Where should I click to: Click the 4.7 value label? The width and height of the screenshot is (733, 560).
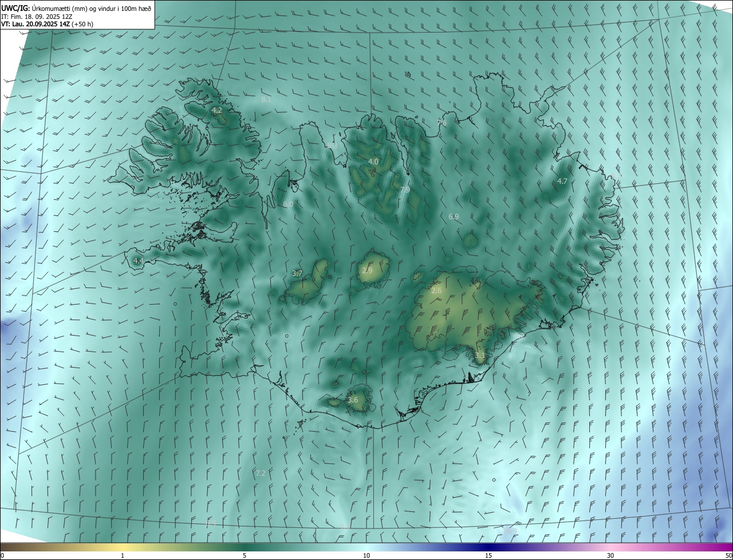(562, 181)
